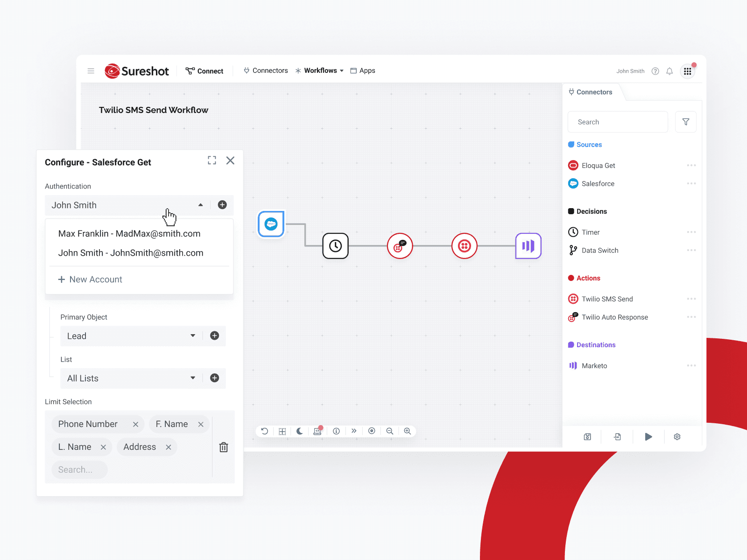Screen dimensions: 747x560
Task: Select the Twilio SMS Send connector
Action: coord(607,299)
